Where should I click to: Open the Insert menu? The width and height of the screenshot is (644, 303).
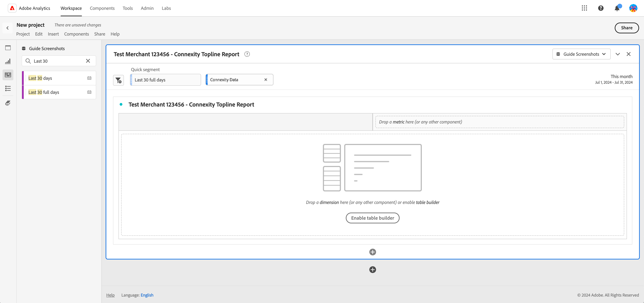click(x=53, y=34)
